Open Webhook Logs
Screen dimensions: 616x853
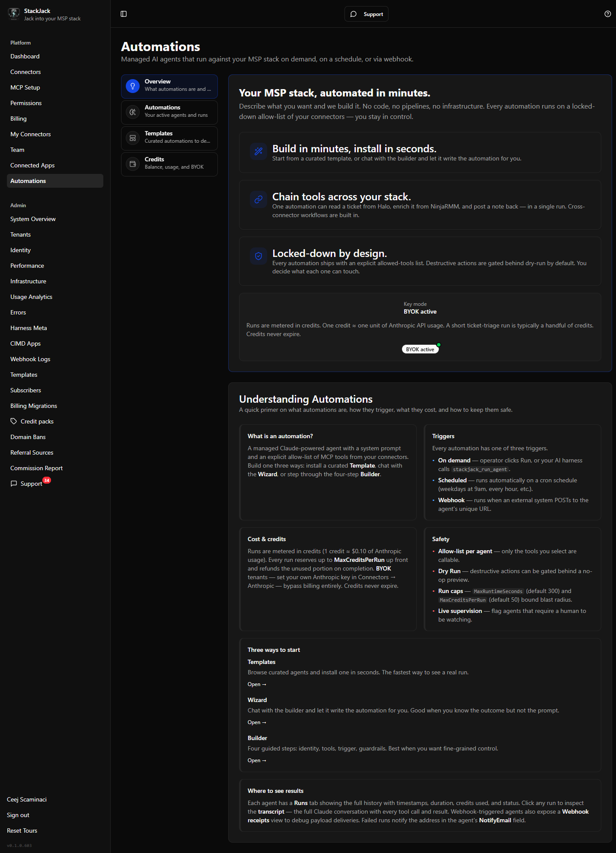click(55, 359)
